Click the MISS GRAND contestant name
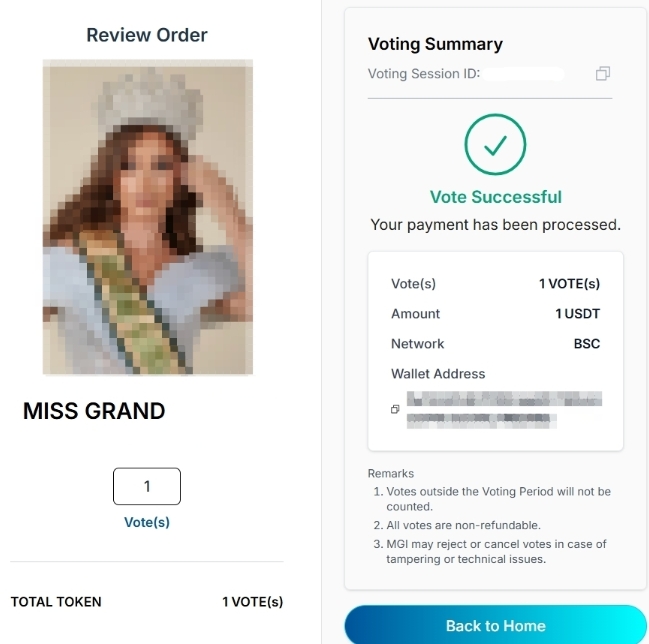Image resolution: width=649 pixels, height=644 pixels. click(94, 411)
